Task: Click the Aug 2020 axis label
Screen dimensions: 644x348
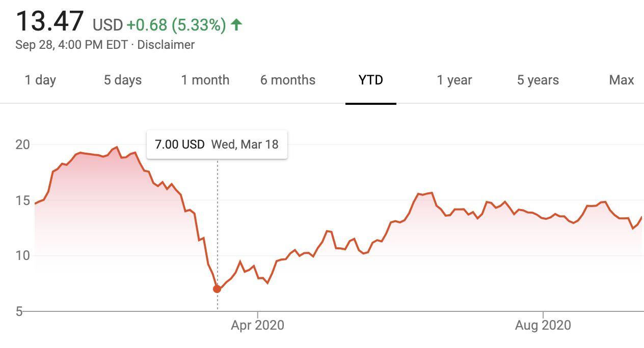Action: 543,325
